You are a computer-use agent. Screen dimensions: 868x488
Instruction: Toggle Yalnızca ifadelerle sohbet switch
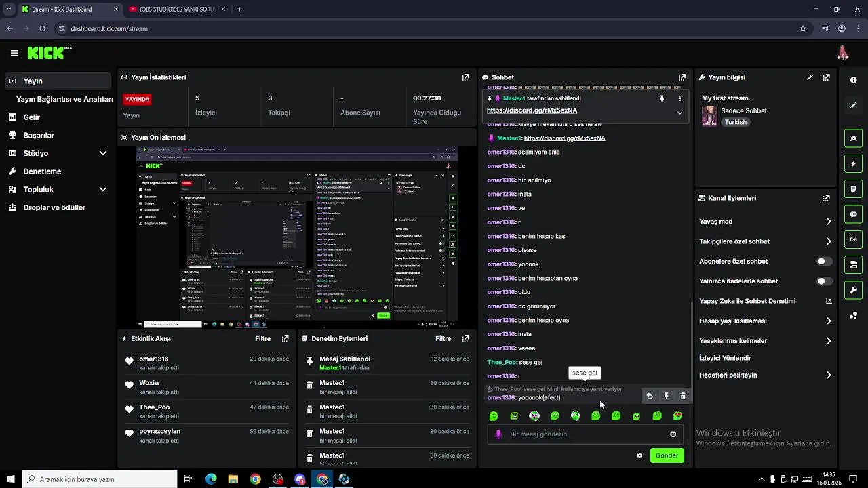(824, 281)
